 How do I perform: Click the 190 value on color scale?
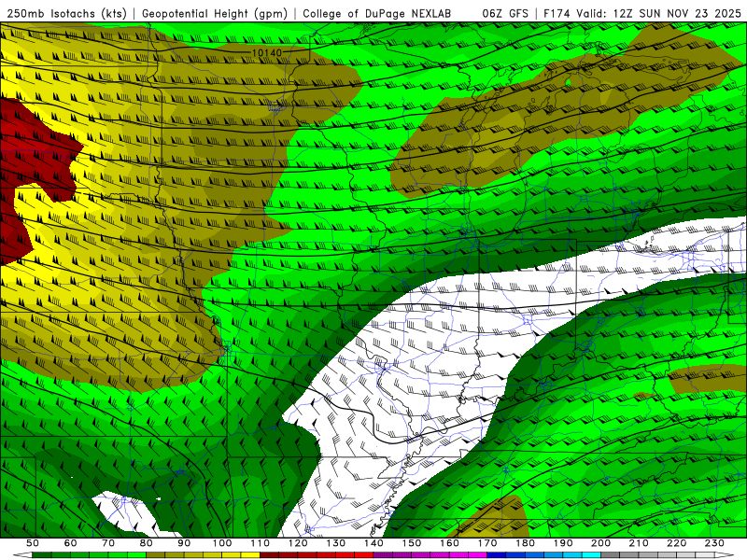coord(563,543)
